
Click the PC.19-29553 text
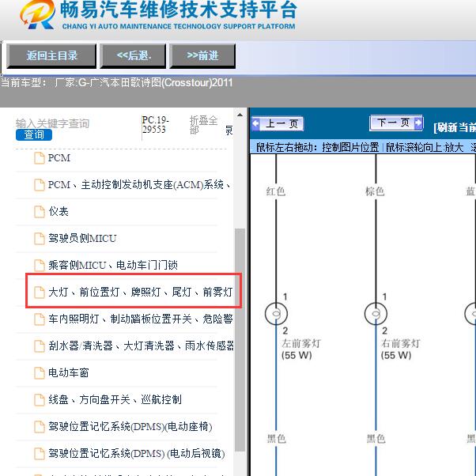click(155, 125)
